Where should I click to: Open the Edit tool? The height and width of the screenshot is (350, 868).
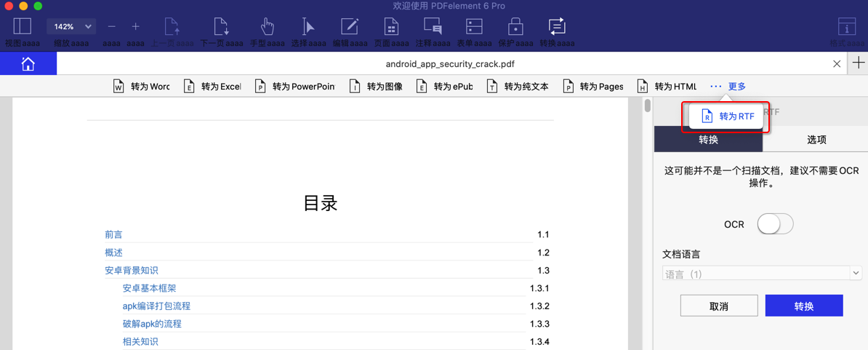pos(350,27)
